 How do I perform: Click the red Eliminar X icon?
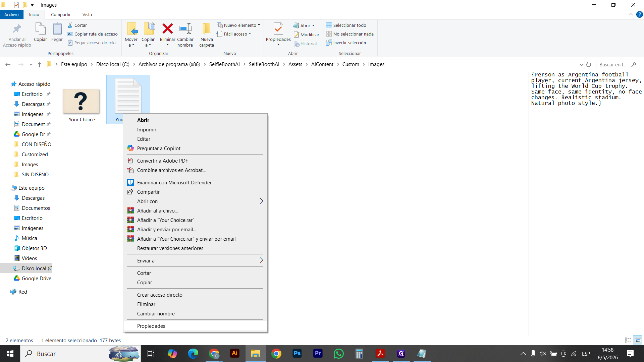click(167, 29)
